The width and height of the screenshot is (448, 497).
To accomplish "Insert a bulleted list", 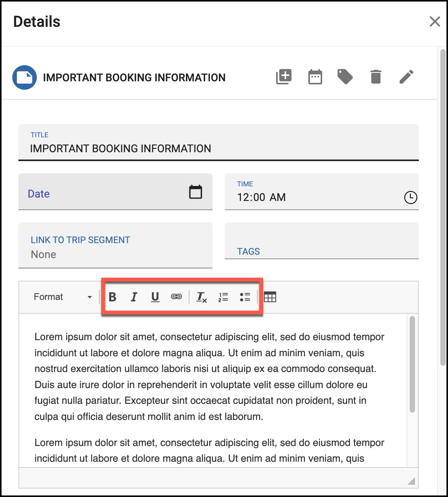I will [x=245, y=297].
